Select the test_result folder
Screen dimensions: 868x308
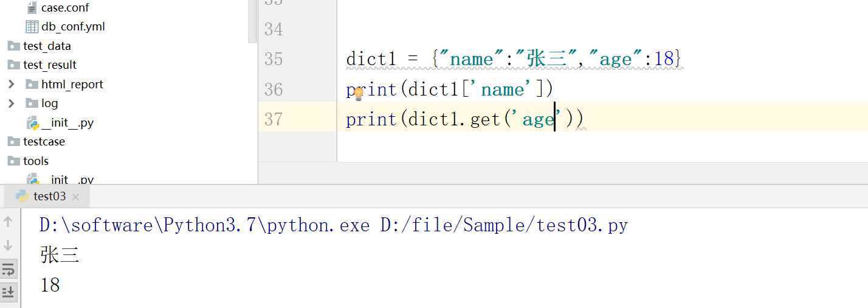[x=50, y=65]
